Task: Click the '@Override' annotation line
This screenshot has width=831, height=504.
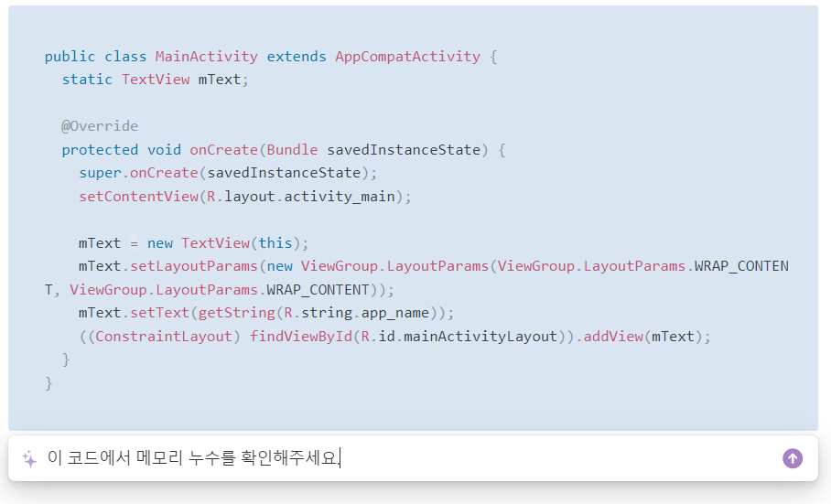Action: [100, 126]
